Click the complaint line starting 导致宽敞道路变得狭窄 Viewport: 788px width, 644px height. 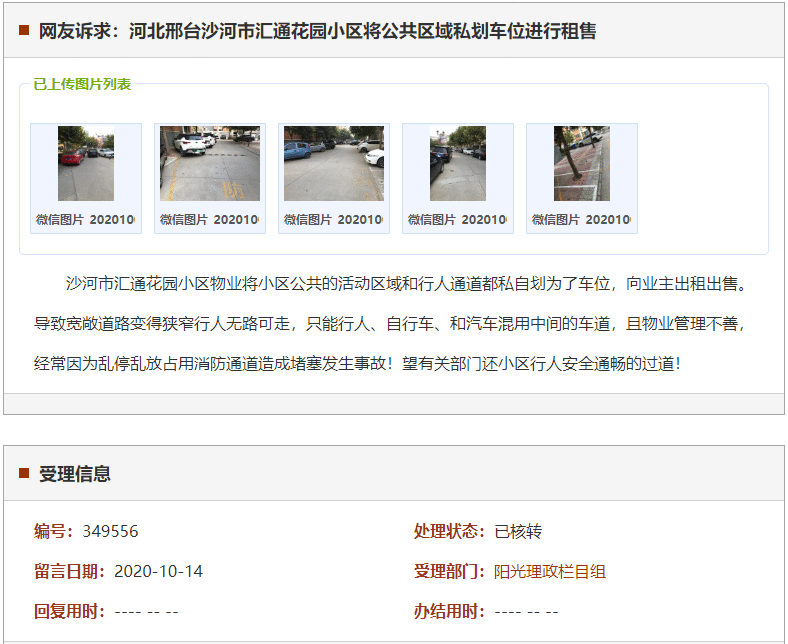[x=390, y=323]
